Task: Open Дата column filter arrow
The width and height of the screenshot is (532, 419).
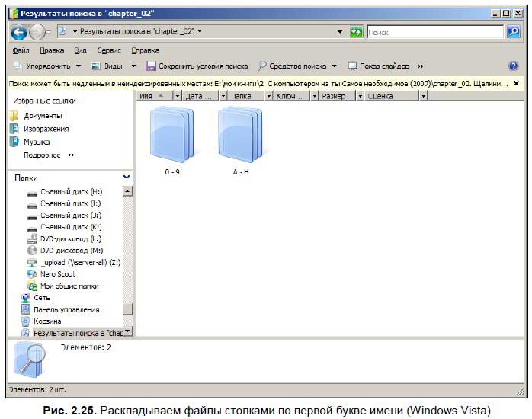Action: click(223, 96)
